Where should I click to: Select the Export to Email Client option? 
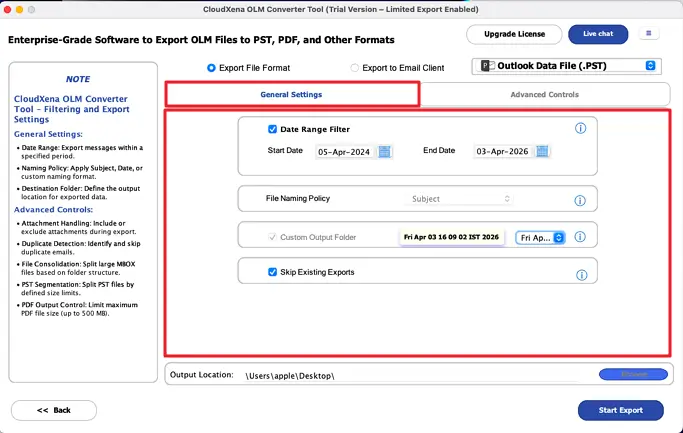[355, 68]
